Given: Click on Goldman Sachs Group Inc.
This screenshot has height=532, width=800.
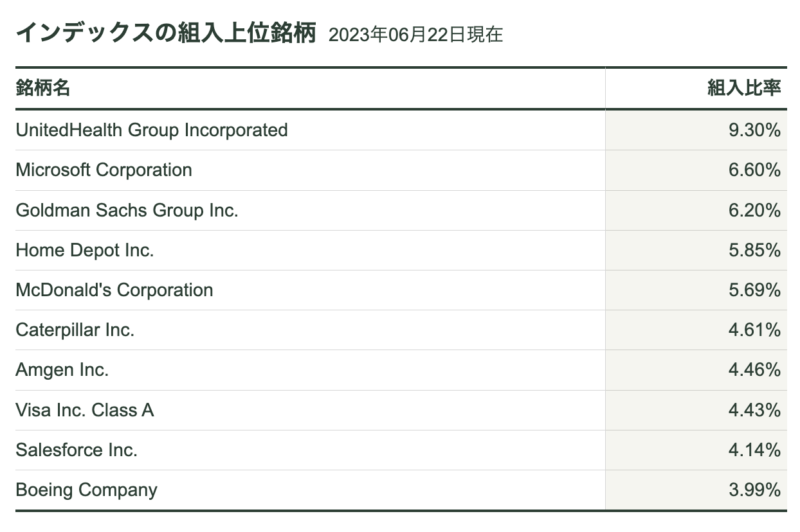Looking at the screenshot, I should tap(127, 210).
